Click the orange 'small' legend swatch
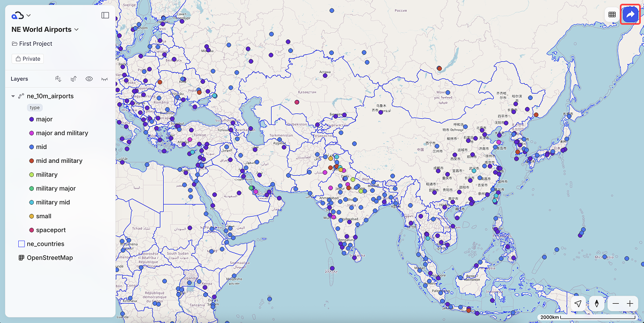This screenshot has width=644, height=323. 32,216
